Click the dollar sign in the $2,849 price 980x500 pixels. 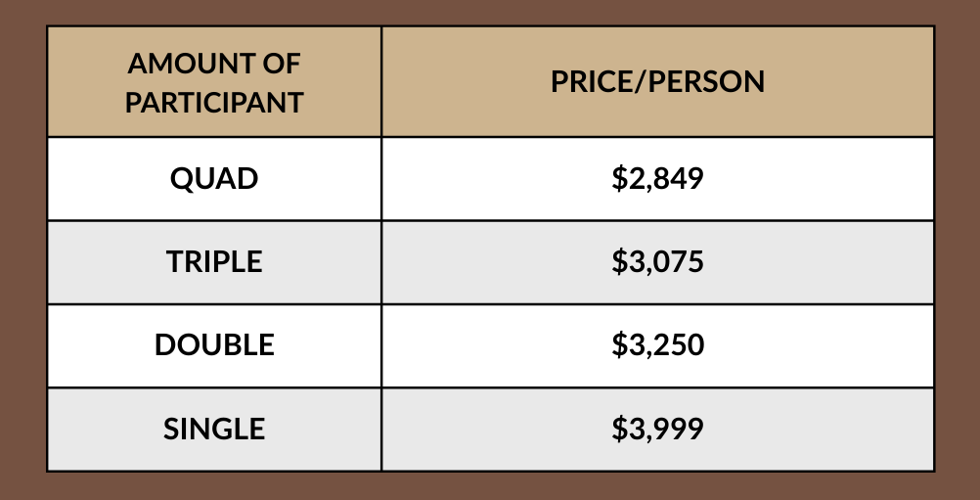pyautogui.click(x=619, y=179)
